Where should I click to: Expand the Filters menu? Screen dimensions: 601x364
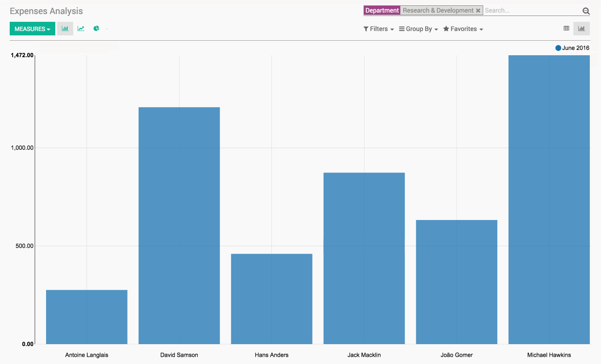pos(379,29)
